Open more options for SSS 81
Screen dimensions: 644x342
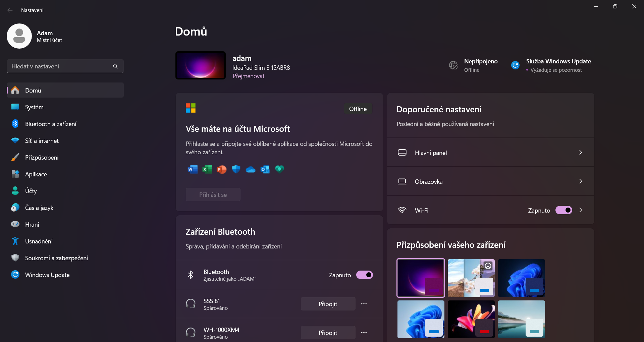click(x=364, y=304)
